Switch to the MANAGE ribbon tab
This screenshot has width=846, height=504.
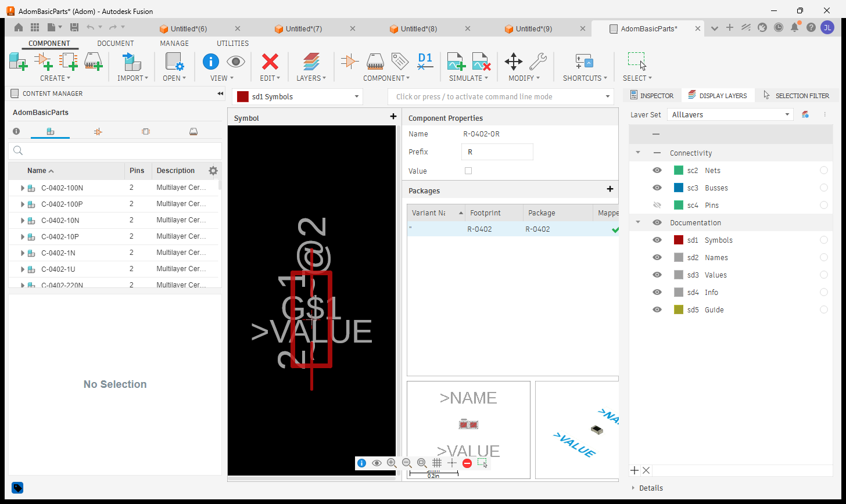pyautogui.click(x=174, y=44)
